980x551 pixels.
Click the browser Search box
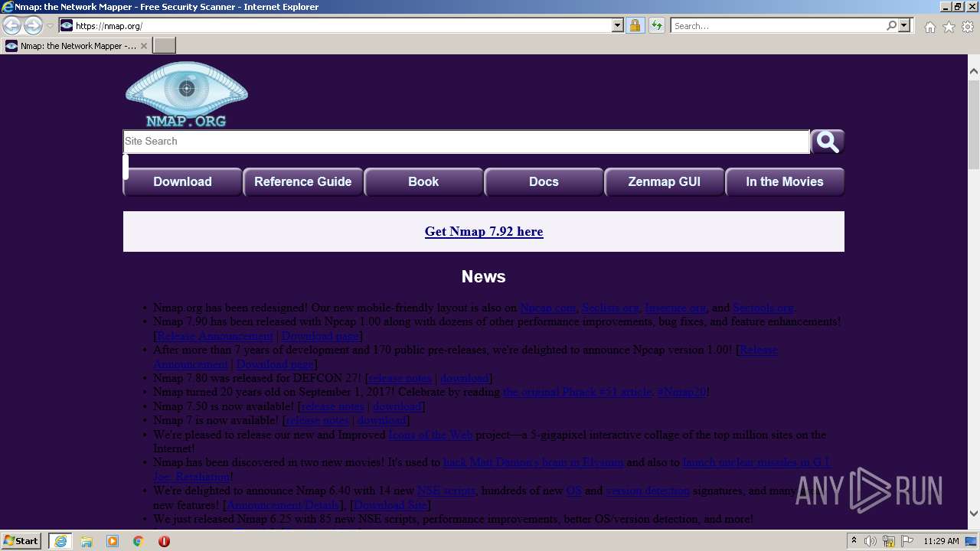778,26
